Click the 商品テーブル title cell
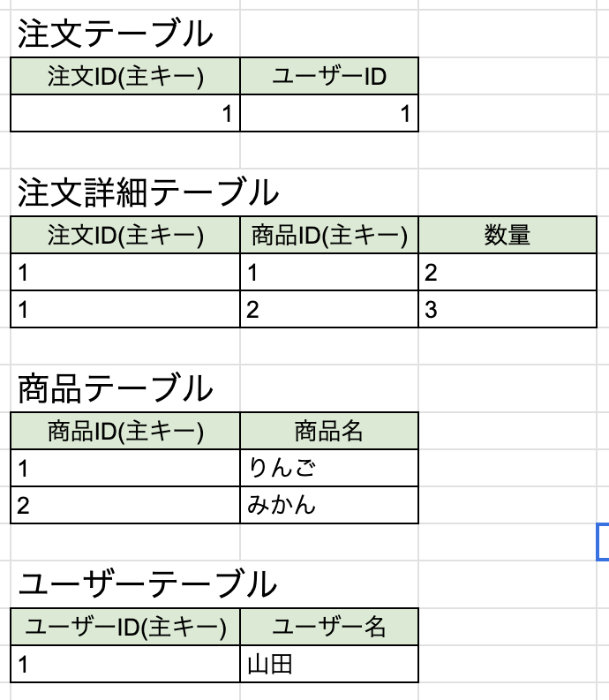 point(117,388)
